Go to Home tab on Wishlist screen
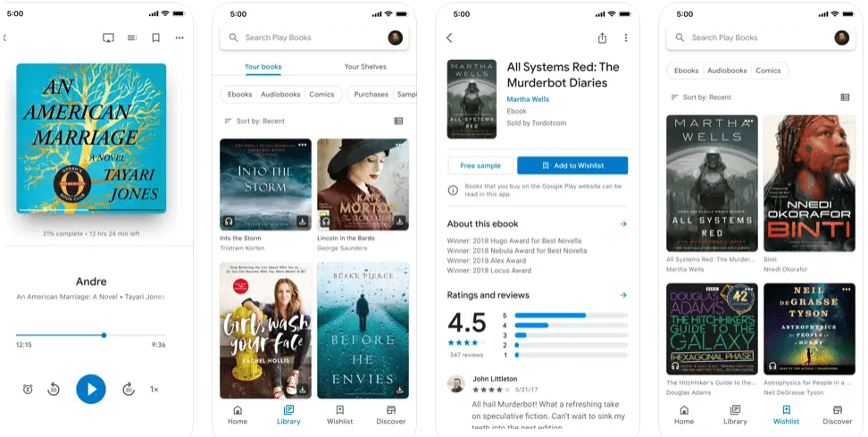868x437 pixels. 684,415
